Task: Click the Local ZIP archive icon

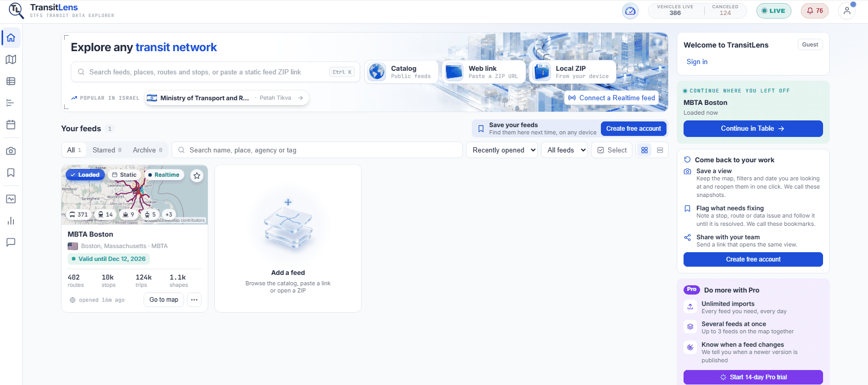Action: [542, 72]
